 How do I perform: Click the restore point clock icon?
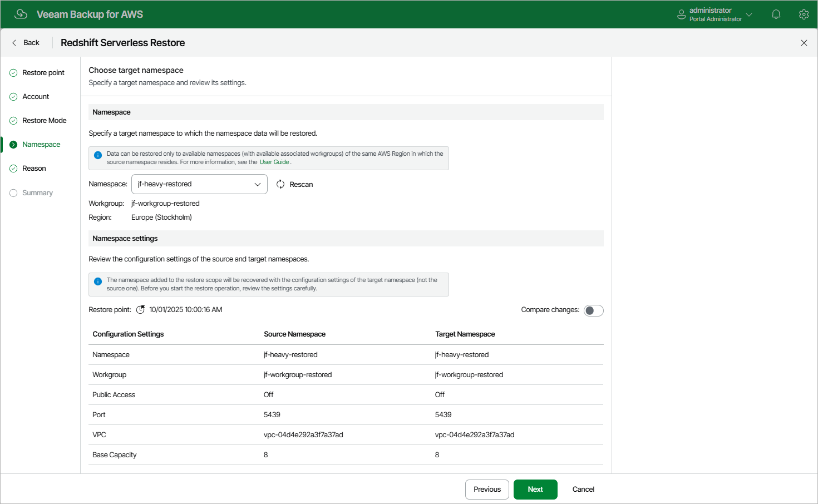141,310
